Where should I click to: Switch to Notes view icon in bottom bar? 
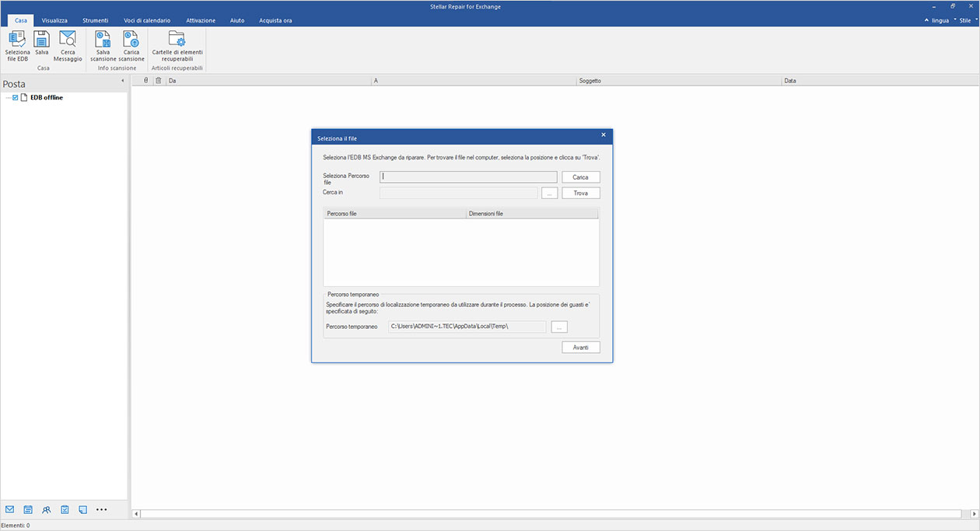(82, 510)
